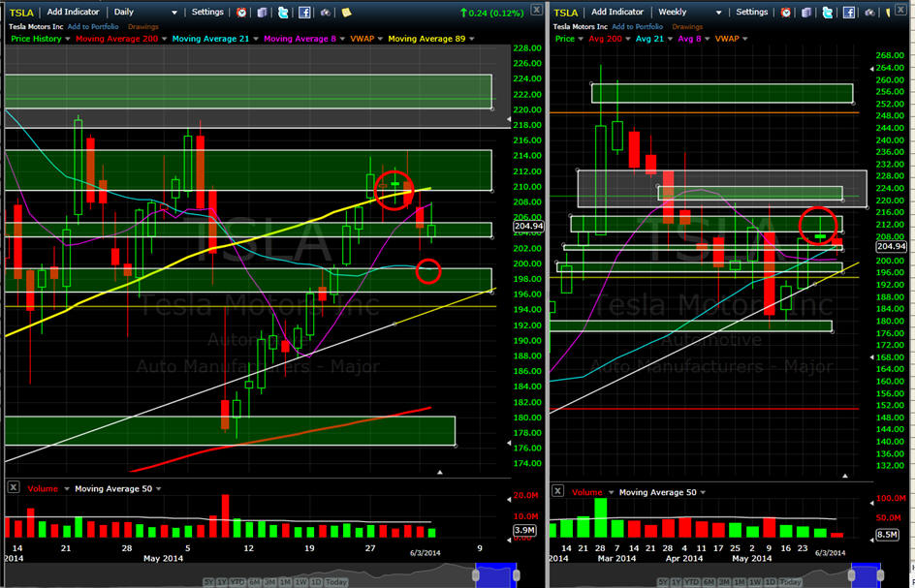Expand the Moving Average 21 indicator menu
Screen dimensions: 915x588
click(x=256, y=39)
